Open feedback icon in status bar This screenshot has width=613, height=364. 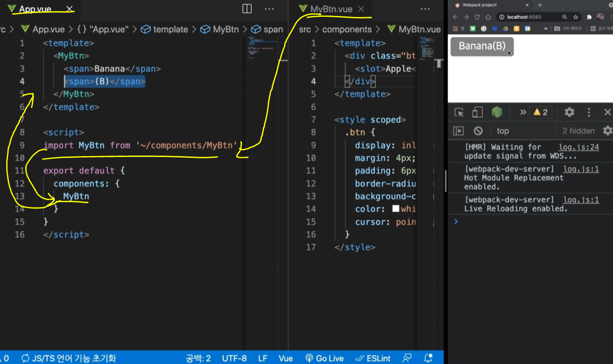coord(407,358)
